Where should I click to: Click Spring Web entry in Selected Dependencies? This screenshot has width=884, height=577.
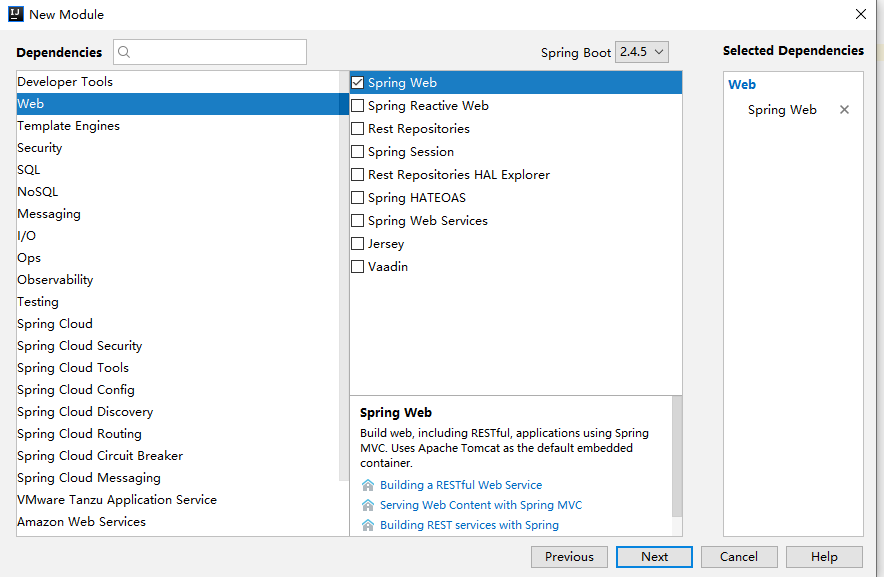coord(782,110)
